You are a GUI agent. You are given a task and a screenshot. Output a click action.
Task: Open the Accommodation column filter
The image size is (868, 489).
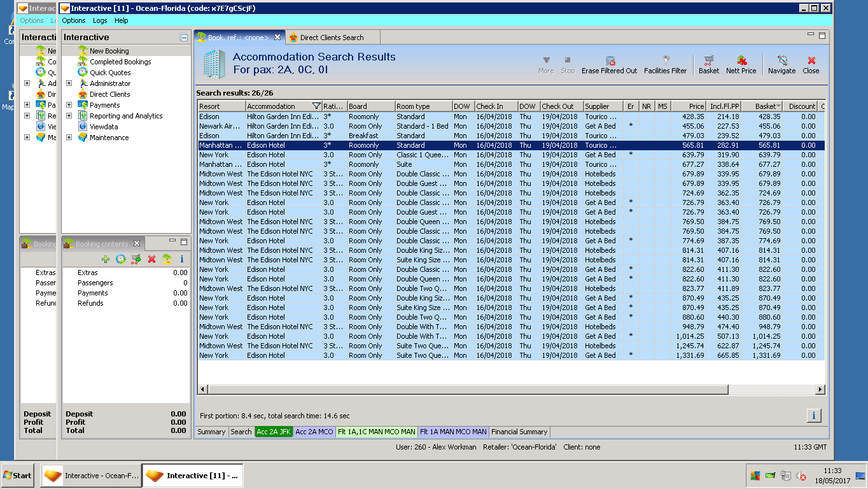pos(316,106)
